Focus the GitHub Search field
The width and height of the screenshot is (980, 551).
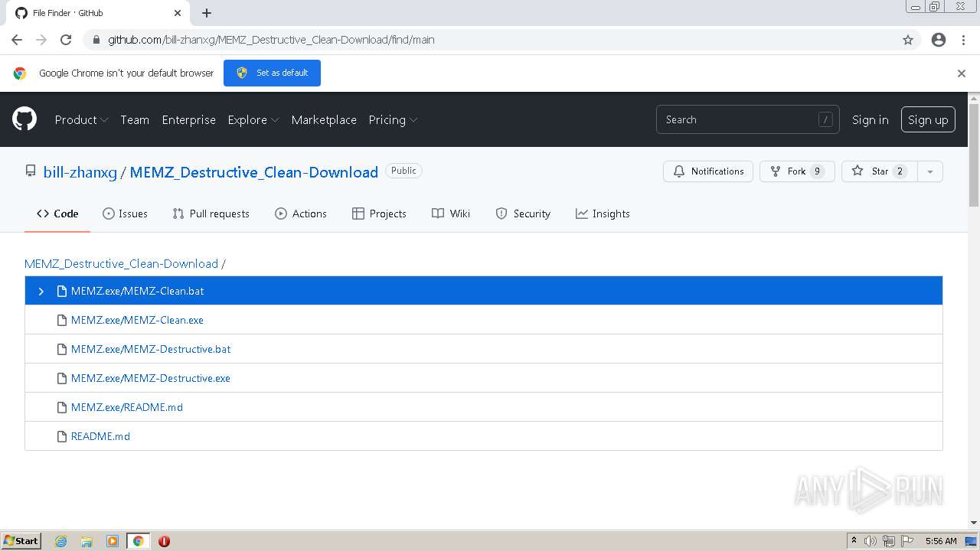(x=748, y=119)
